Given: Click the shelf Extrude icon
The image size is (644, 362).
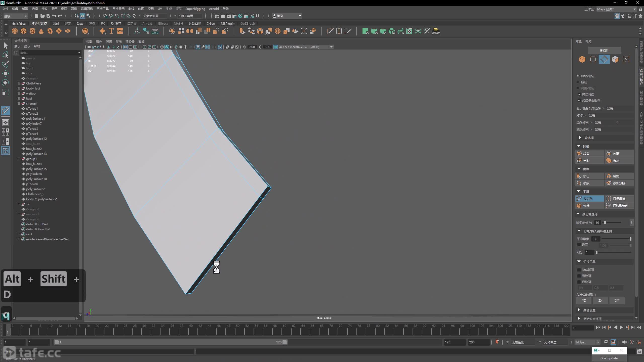Looking at the screenshot, I should 242,31.
